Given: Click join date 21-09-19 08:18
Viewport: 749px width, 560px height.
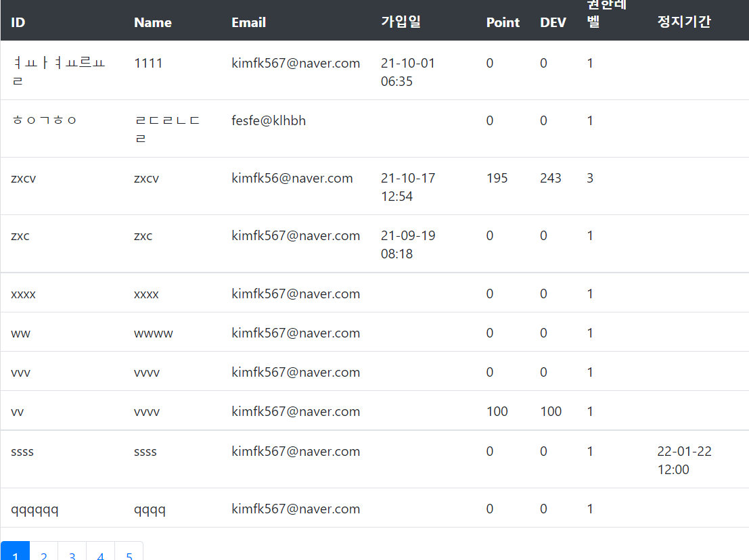Looking at the screenshot, I should point(408,244).
